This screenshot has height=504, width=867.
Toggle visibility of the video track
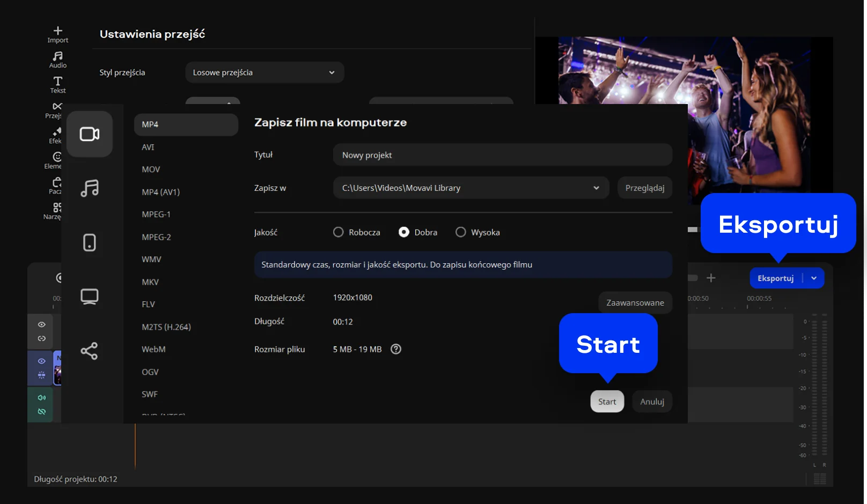[41, 361]
